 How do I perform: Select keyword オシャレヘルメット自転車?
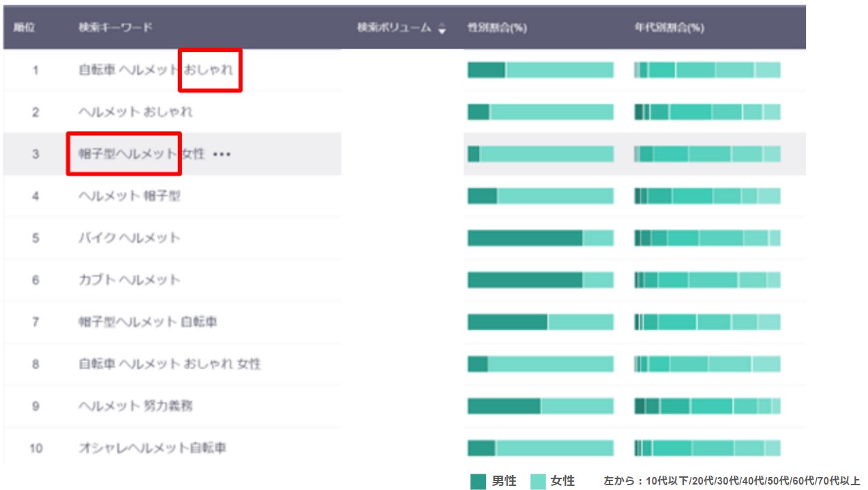pos(152,448)
